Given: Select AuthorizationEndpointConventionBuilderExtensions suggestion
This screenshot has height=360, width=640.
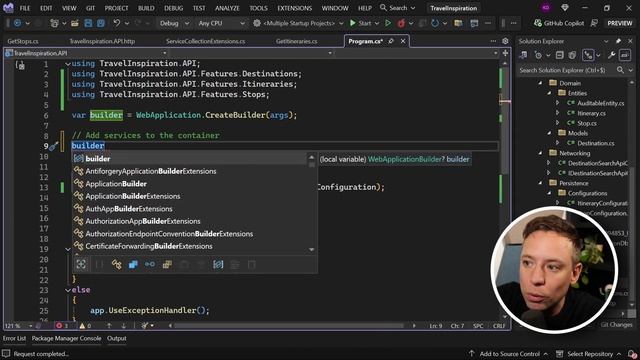Looking at the screenshot, I should (x=190, y=234).
